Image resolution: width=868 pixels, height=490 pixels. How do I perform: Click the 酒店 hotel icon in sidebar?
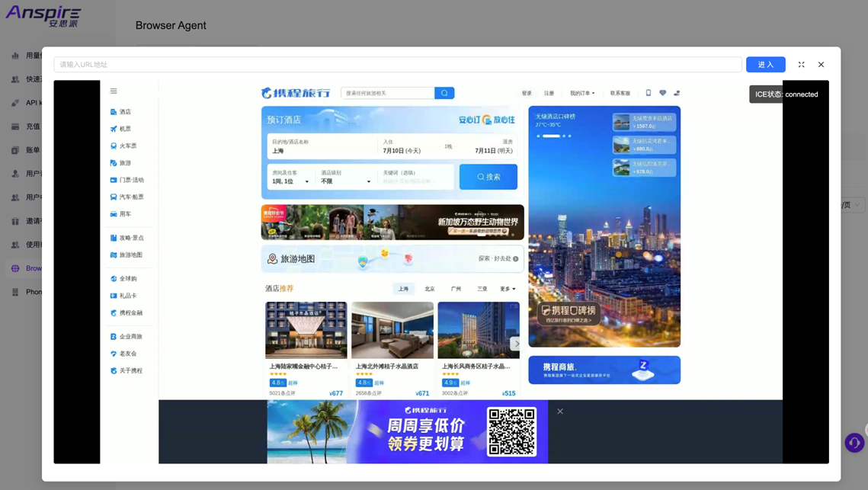point(114,112)
